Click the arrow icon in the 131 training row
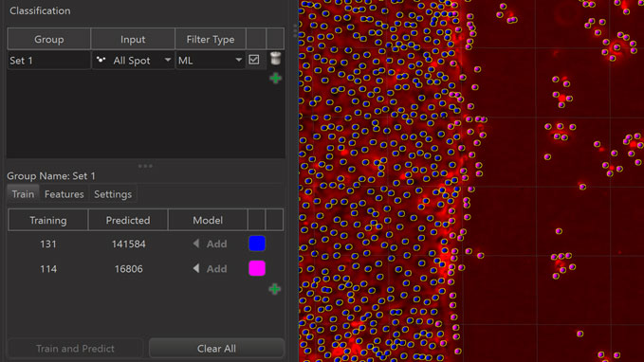 tap(196, 244)
